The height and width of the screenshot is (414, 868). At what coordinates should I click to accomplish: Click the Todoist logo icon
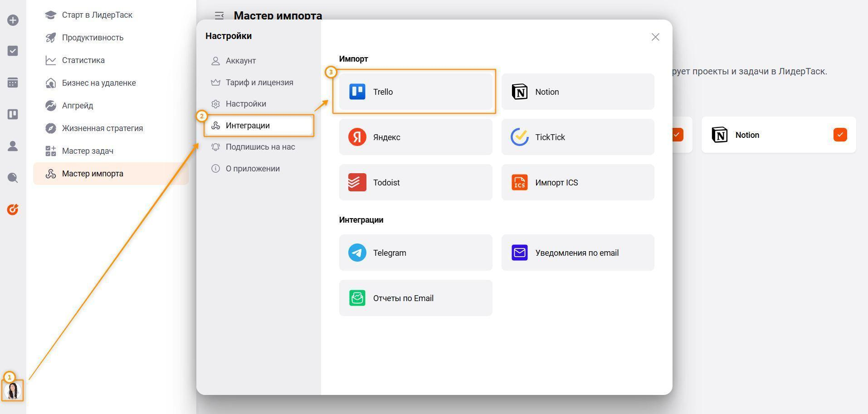[357, 182]
